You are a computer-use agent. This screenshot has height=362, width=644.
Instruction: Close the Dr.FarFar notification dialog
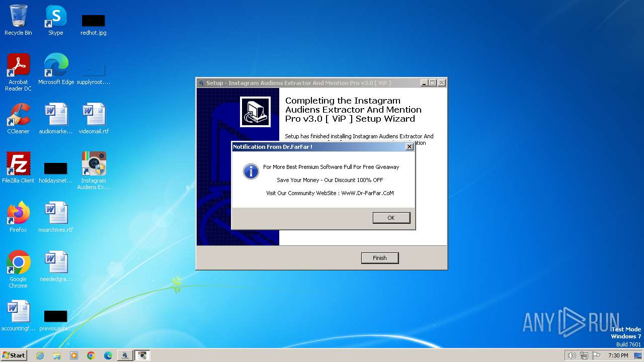point(409,146)
